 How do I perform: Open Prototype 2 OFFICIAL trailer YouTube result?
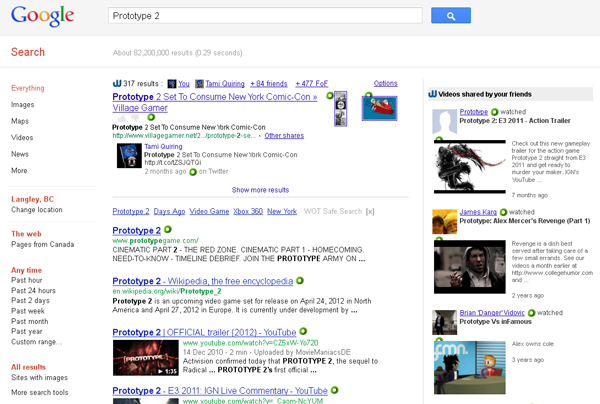[x=204, y=332]
